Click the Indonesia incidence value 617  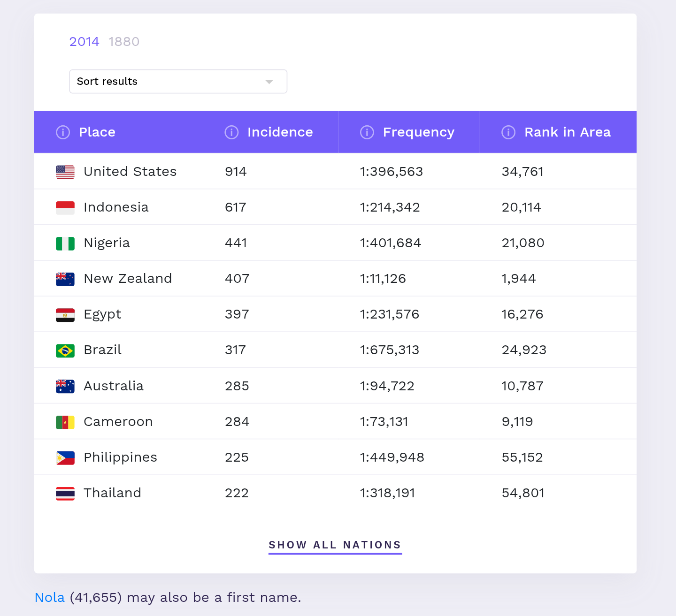[x=236, y=207]
